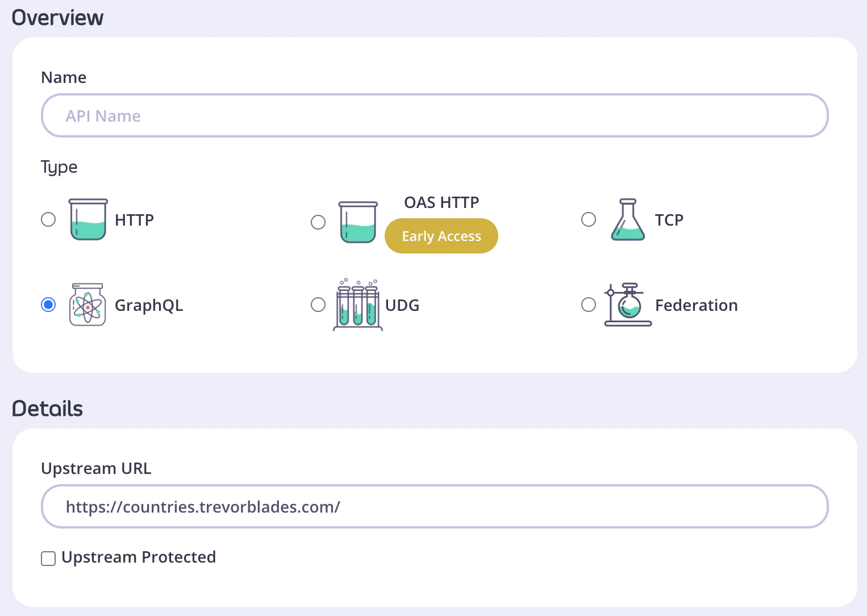Viewport: 867px width, 616px height.
Task: Click the GraphQL atom jar icon
Action: click(x=87, y=305)
